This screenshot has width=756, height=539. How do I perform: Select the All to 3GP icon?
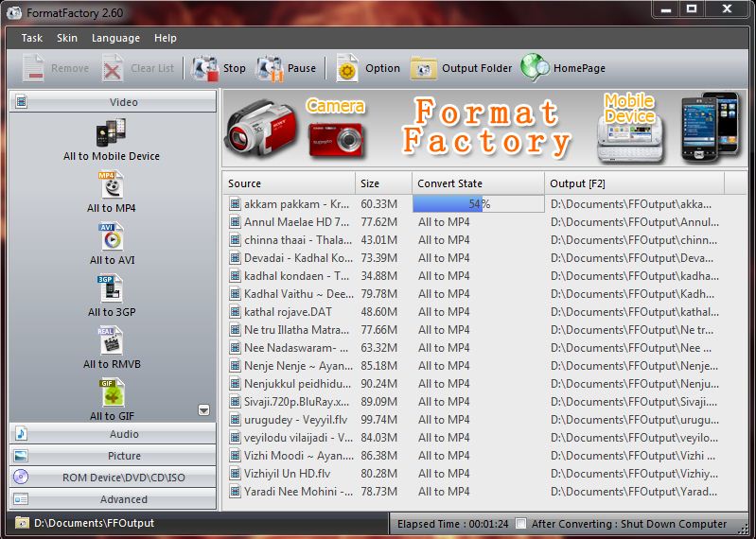111,288
